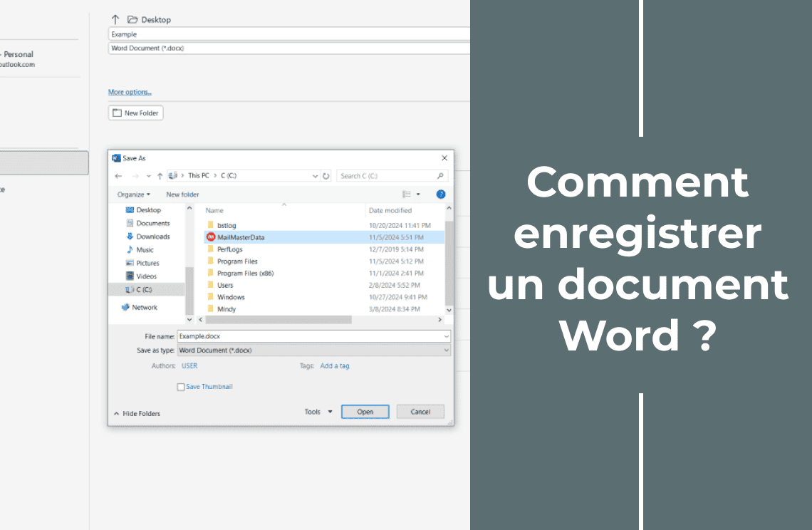
Task: Select the MailMasterData folder
Action: pyautogui.click(x=241, y=237)
